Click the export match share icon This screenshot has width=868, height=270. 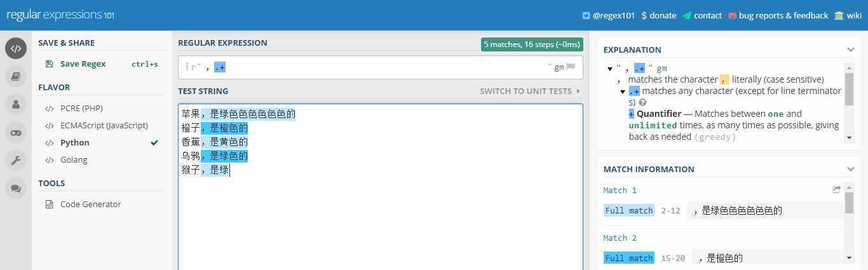click(x=837, y=189)
